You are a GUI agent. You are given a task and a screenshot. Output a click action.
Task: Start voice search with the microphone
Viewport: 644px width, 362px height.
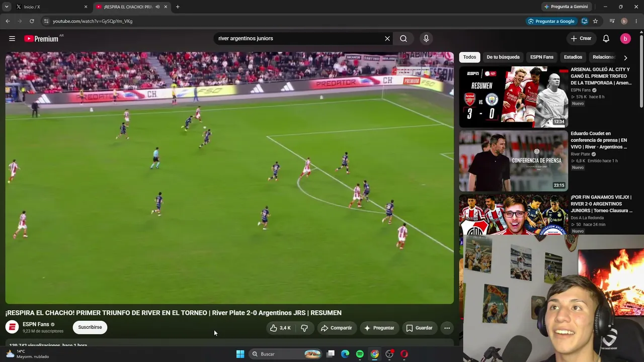click(426, 39)
